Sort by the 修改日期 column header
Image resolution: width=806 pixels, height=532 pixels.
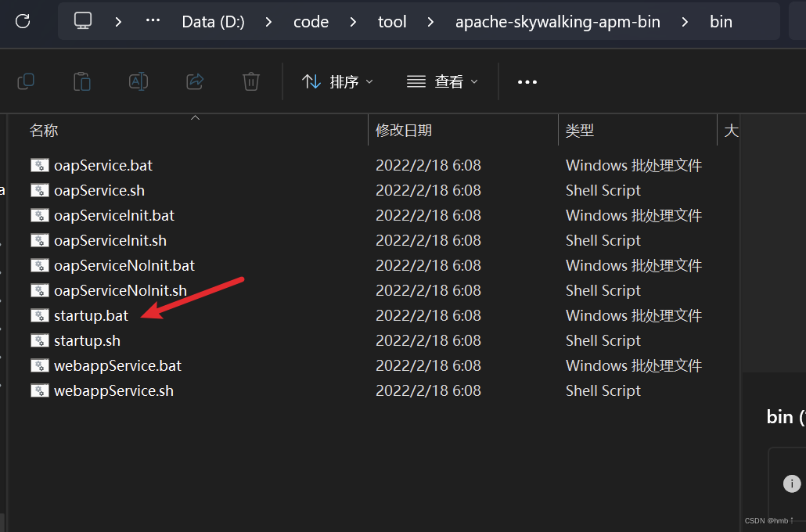(404, 130)
